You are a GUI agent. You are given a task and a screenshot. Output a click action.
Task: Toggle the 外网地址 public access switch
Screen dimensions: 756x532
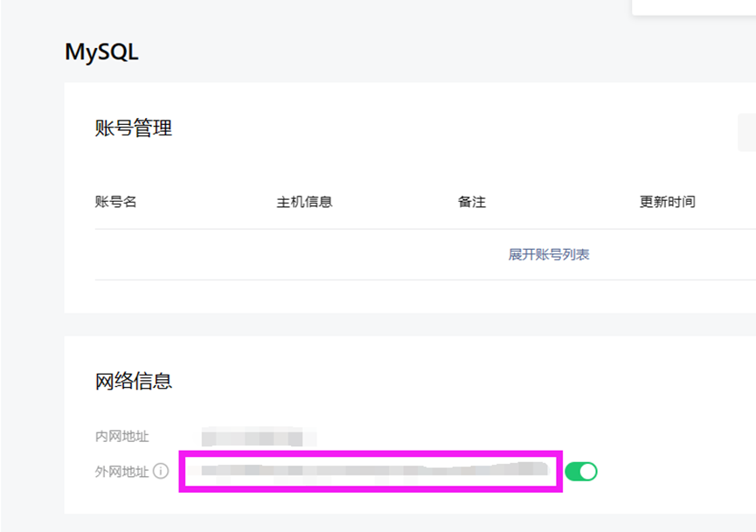pos(581,471)
